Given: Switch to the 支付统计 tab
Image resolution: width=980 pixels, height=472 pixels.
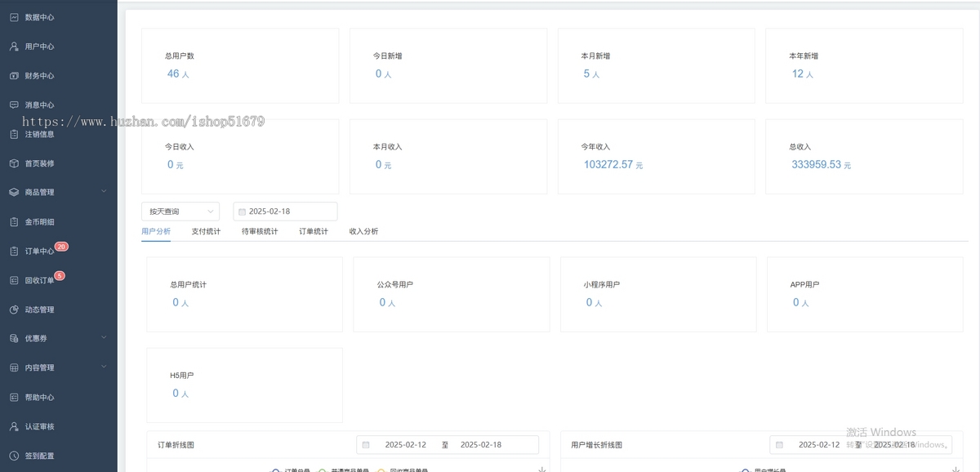Looking at the screenshot, I should coord(206,232).
